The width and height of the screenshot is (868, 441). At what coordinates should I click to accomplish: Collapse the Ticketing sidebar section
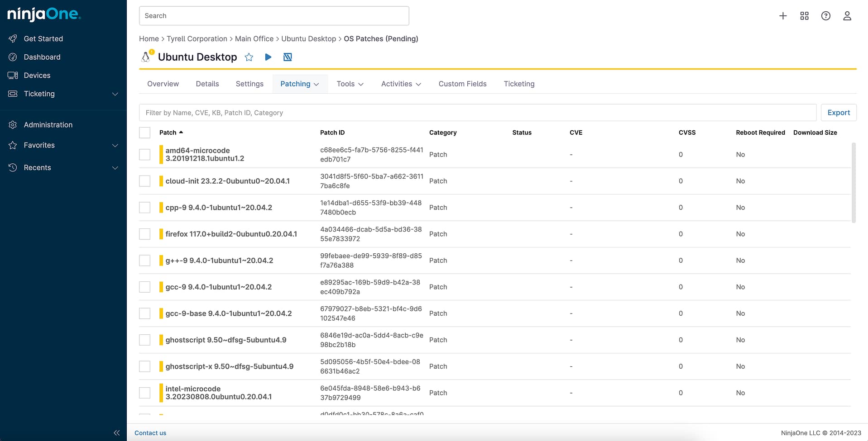(x=115, y=94)
